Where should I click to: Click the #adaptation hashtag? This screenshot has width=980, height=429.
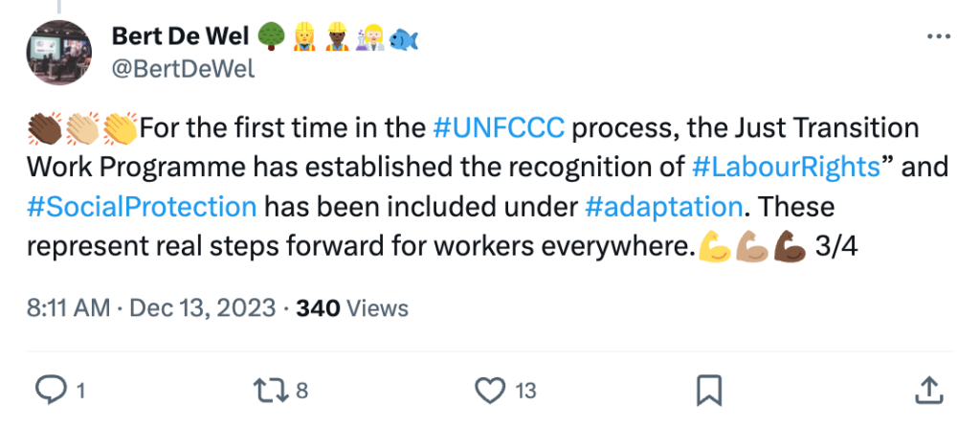(x=662, y=205)
